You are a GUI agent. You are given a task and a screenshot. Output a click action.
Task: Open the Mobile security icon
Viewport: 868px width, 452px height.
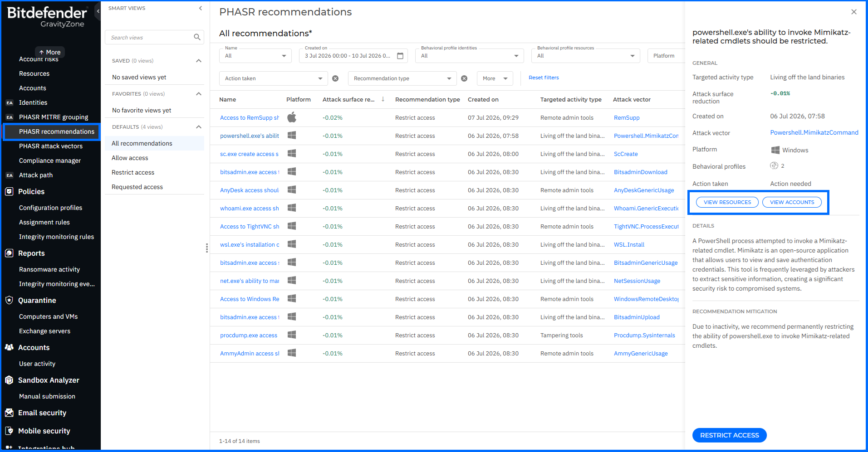(9, 431)
